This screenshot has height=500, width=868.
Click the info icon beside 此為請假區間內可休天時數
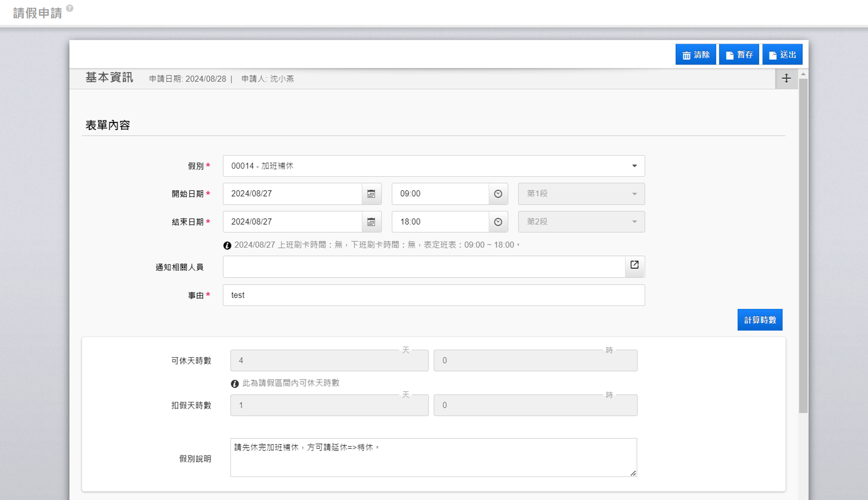click(235, 384)
